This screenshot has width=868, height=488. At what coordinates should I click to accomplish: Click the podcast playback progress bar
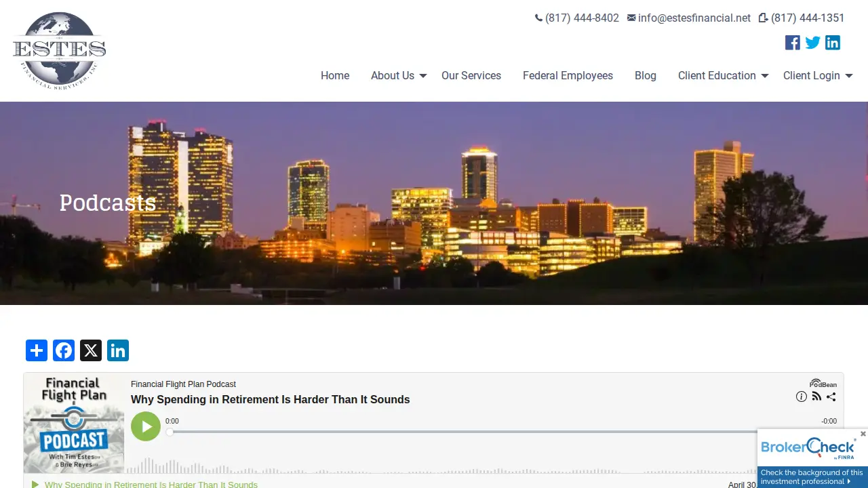500,432
